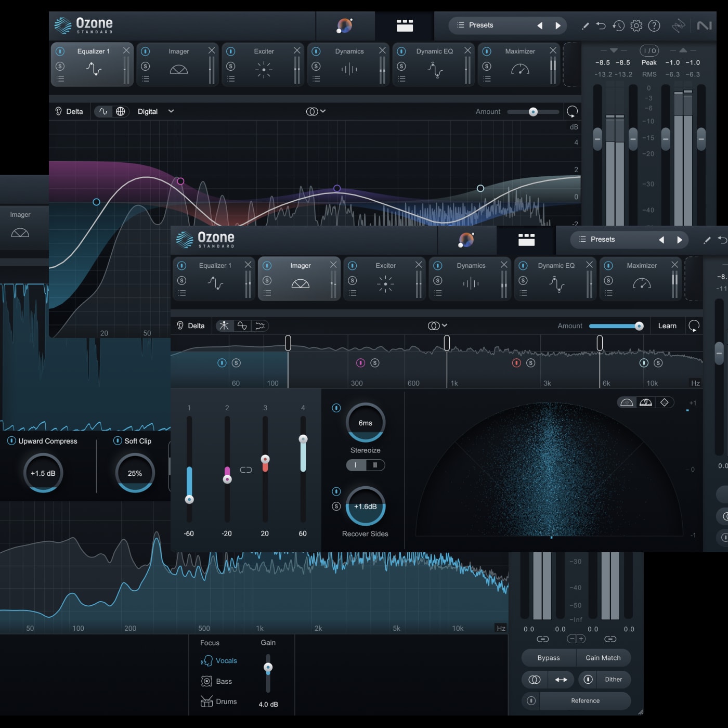This screenshot has width=728, height=728.
Task: Click the Learn button
Action: click(x=667, y=326)
